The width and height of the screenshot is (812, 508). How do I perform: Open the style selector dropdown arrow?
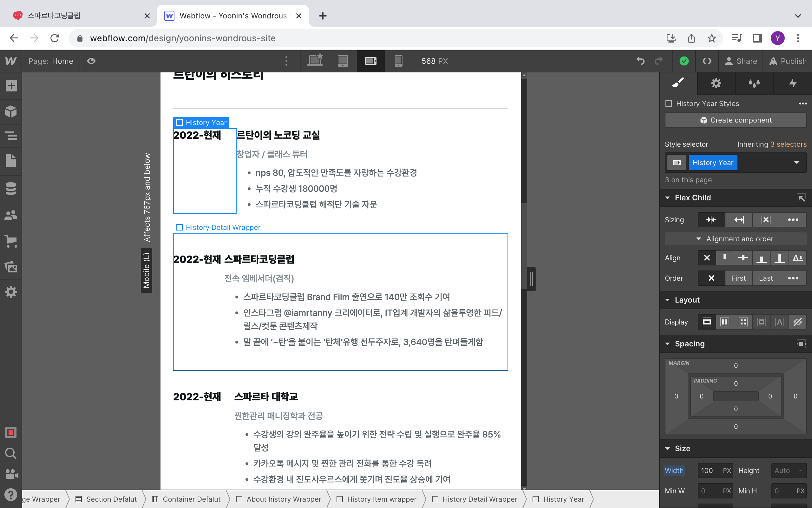click(x=796, y=163)
